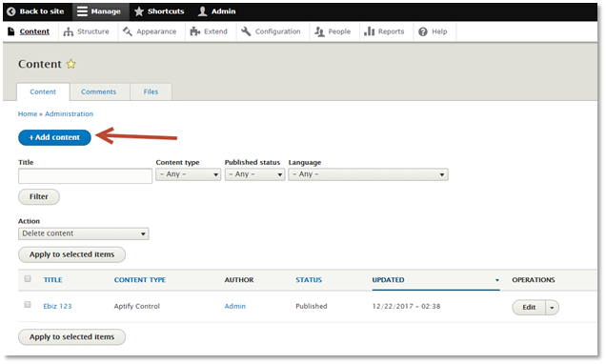The image size is (606, 364).
Task: Click the Help question mark icon
Action: pyautogui.click(x=423, y=31)
